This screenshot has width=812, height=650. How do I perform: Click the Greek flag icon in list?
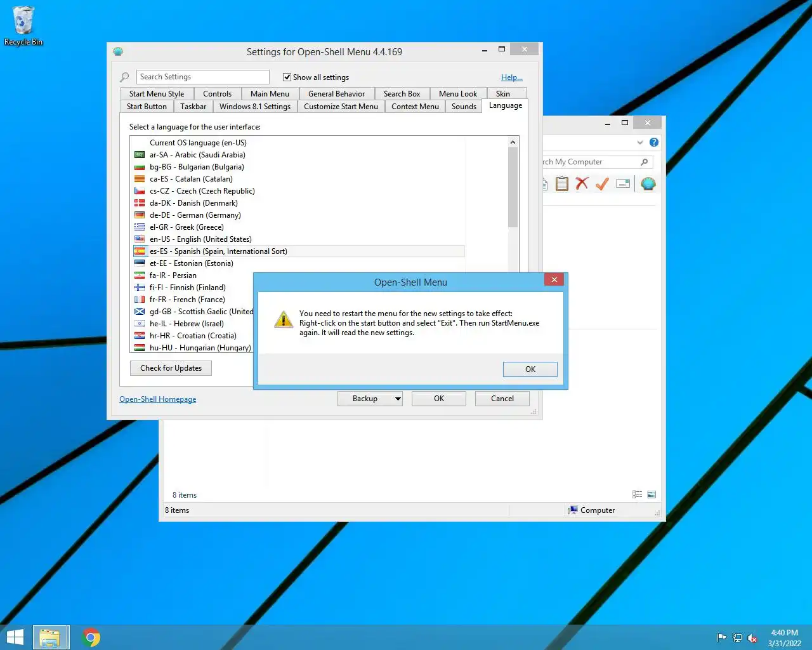(x=140, y=227)
